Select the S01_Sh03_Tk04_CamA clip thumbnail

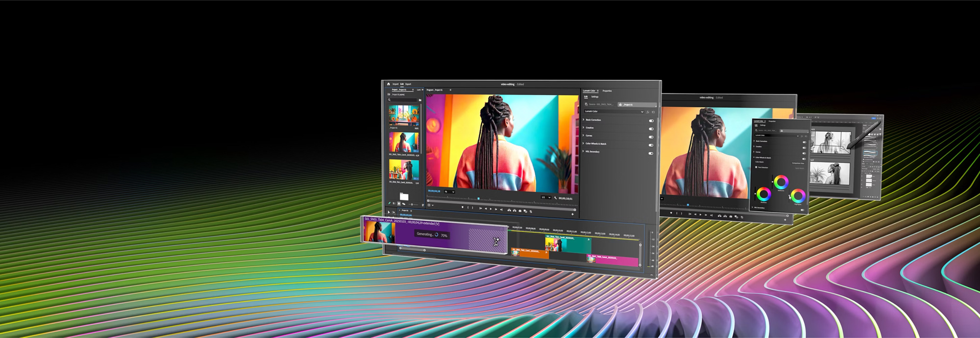pos(404,143)
